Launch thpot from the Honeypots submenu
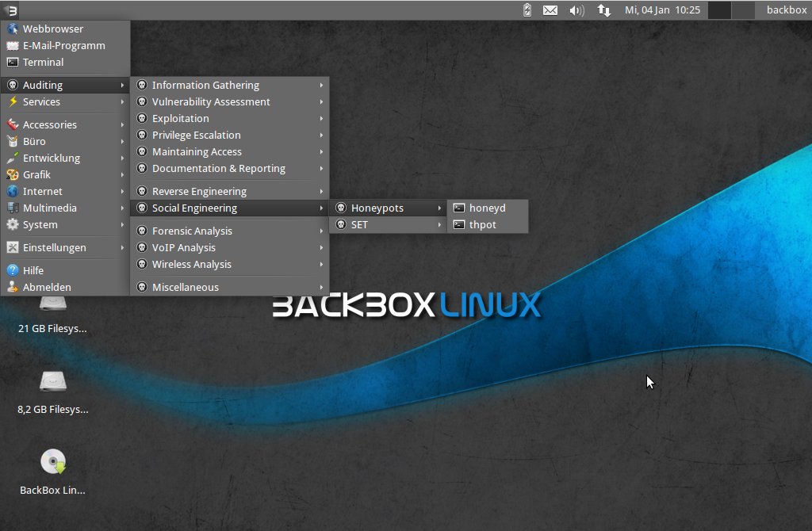Screen dimensions: 812x531 [488, 224]
